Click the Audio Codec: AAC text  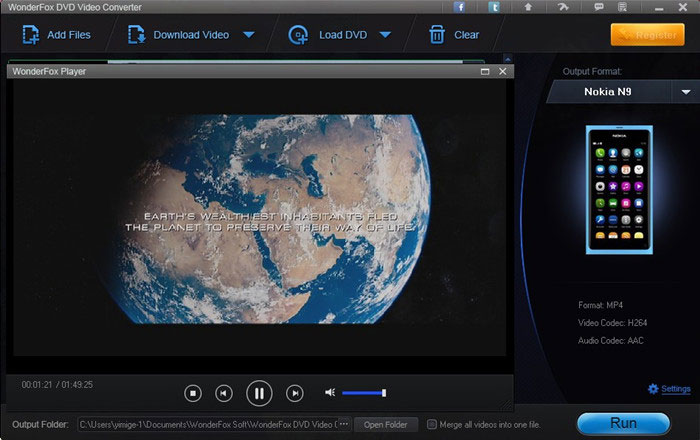tap(611, 340)
